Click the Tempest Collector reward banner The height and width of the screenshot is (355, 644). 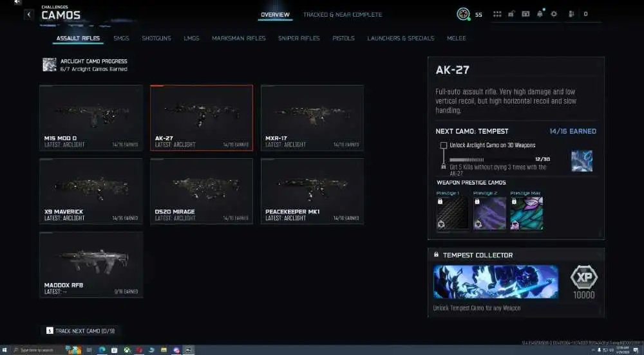[x=496, y=282]
